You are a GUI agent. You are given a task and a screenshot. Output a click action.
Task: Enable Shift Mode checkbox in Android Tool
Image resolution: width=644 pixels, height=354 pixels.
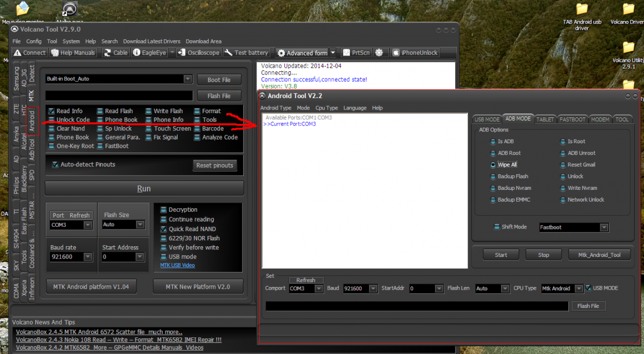pyautogui.click(x=496, y=227)
